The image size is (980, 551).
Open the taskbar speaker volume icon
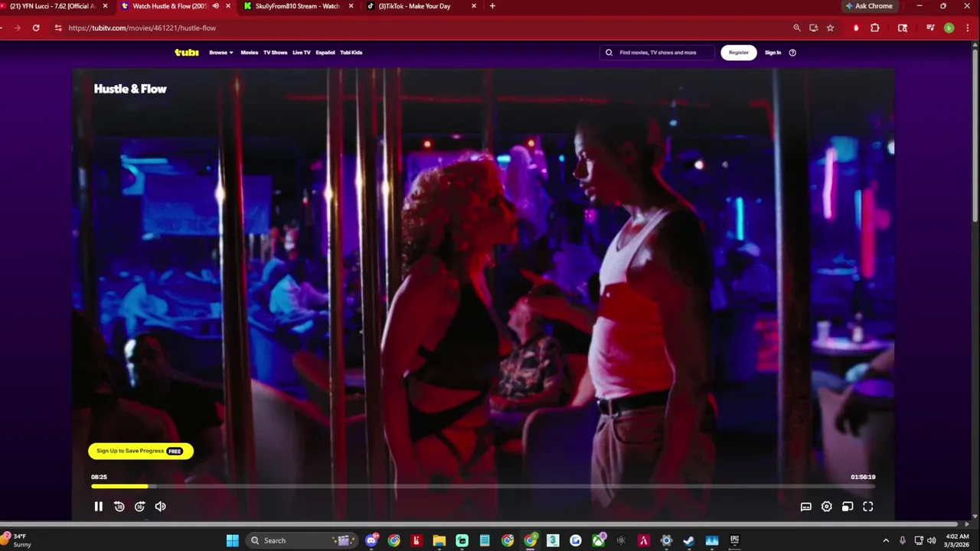tap(931, 540)
